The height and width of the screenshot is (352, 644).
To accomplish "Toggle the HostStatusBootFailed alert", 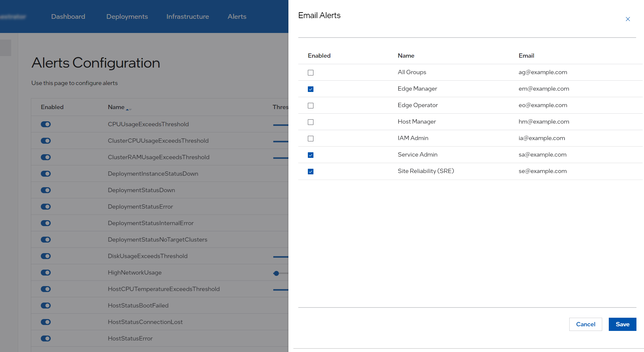I will (45, 306).
